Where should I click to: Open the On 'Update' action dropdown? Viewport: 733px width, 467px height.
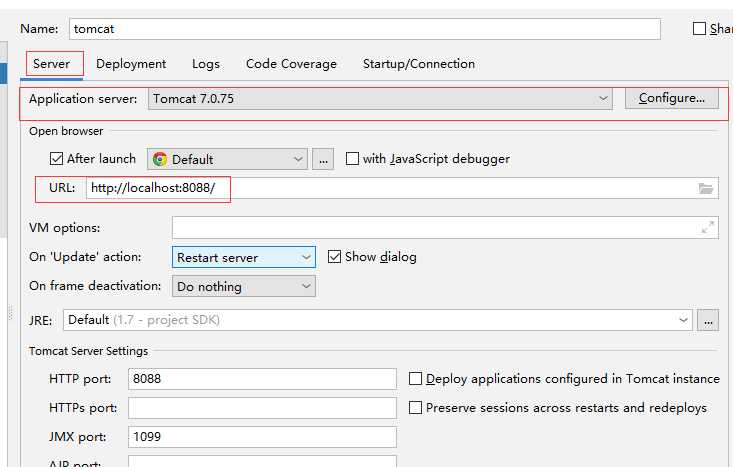[x=244, y=257]
